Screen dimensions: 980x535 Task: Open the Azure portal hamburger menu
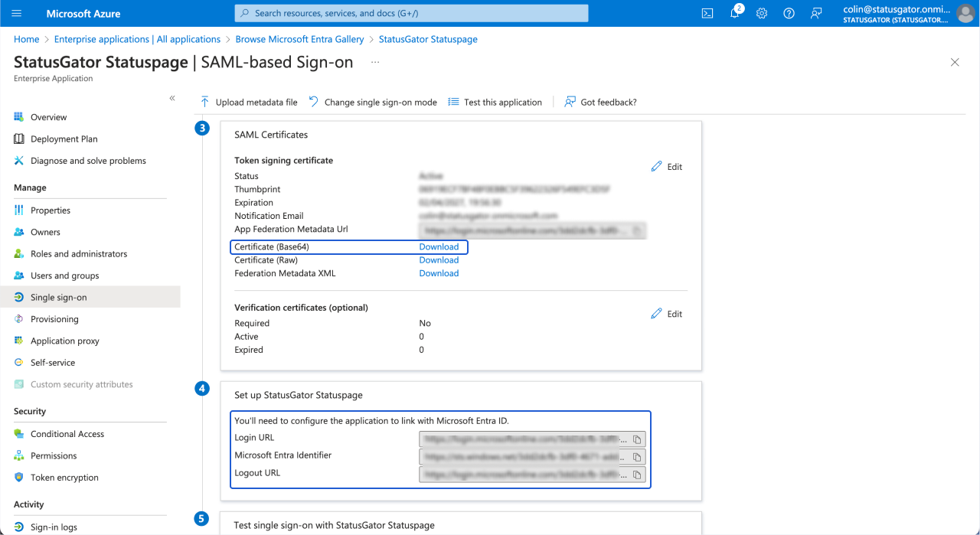17,13
